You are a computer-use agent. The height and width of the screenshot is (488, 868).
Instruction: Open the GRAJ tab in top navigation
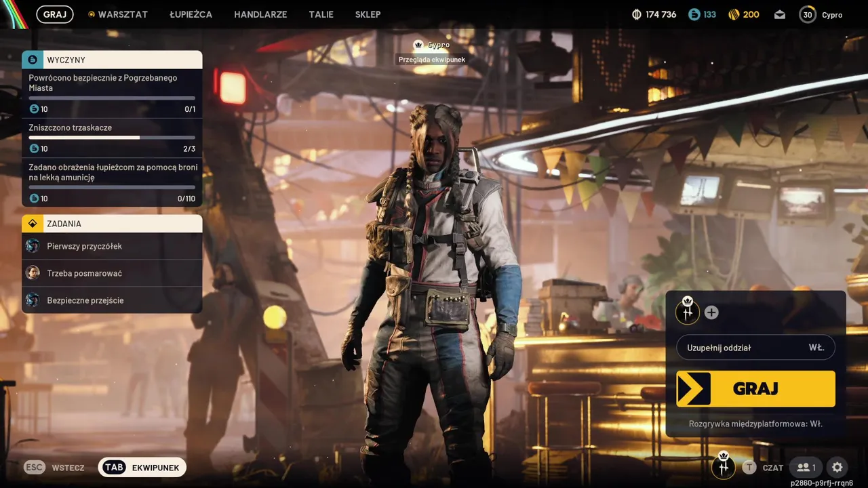[55, 14]
